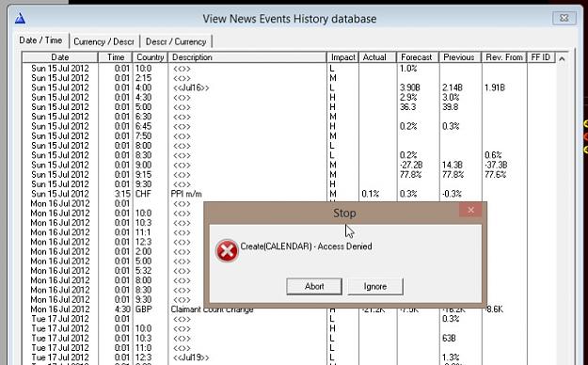The width and height of the screenshot is (588, 365).
Task: Click the 36.3 forecast value
Action: [407, 107]
